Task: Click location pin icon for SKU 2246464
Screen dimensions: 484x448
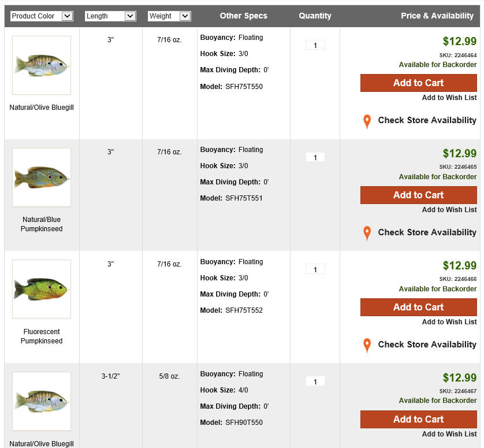Action: [367, 121]
